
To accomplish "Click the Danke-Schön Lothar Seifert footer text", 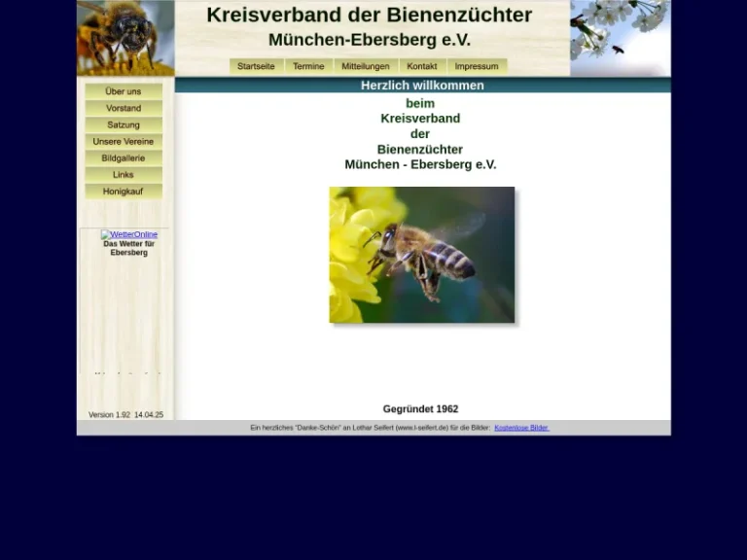I will tap(371, 428).
